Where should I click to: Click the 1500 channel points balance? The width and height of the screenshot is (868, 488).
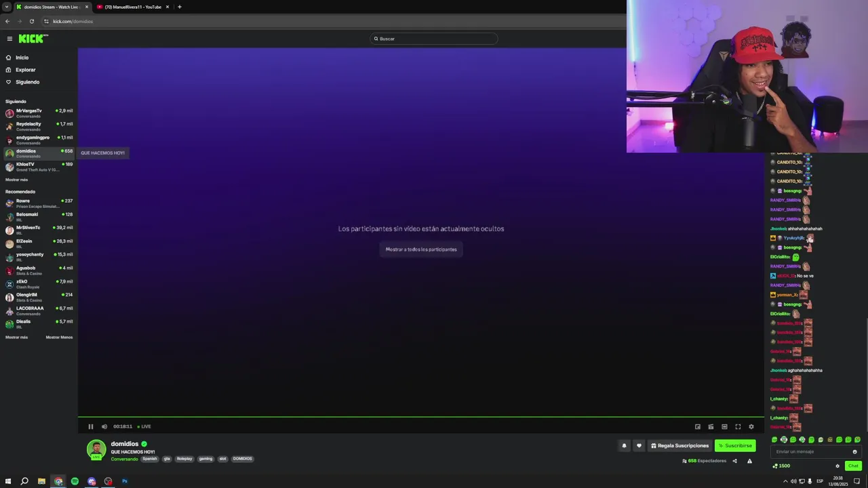(x=781, y=466)
